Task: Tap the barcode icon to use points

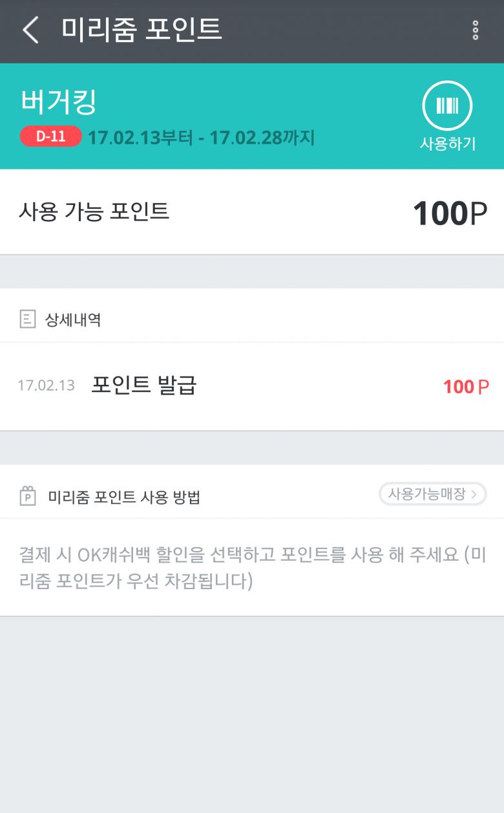Action: click(x=447, y=106)
